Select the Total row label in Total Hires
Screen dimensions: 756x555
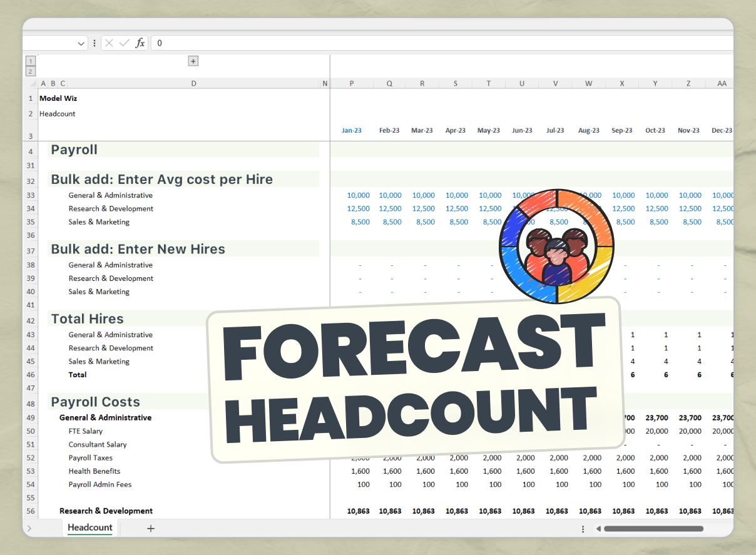(78, 374)
